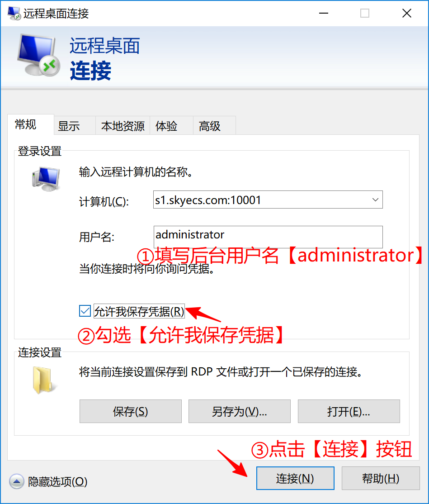Image resolution: width=429 pixels, height=504 pixels.
Task: Switch to the 显示 tab
Action: point(69,126)
